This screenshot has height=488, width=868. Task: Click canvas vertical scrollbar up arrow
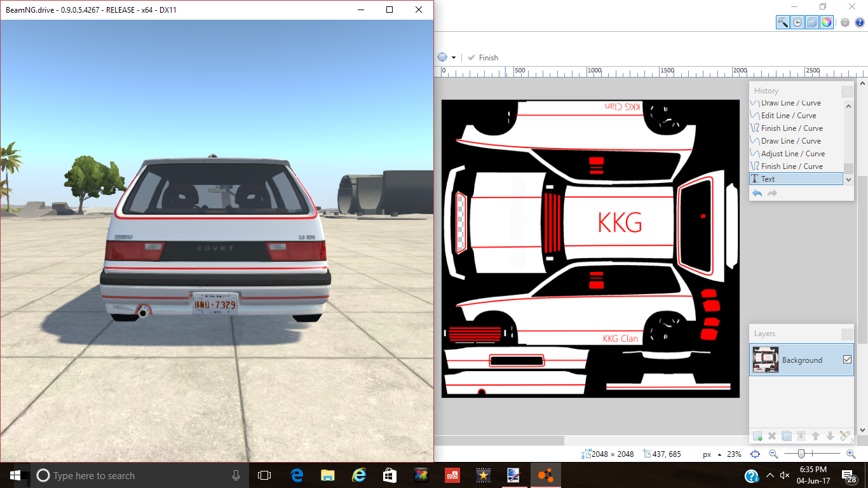863,83
